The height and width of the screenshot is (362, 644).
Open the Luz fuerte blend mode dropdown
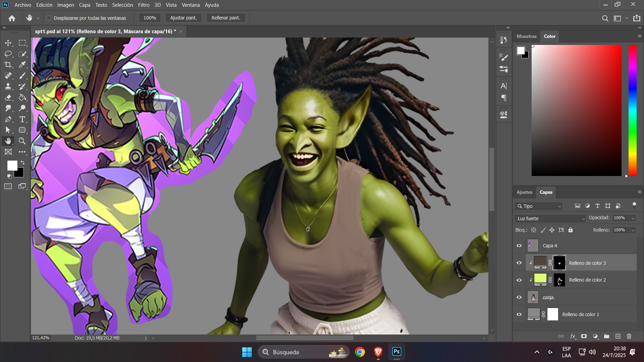(x=550, y=219)
